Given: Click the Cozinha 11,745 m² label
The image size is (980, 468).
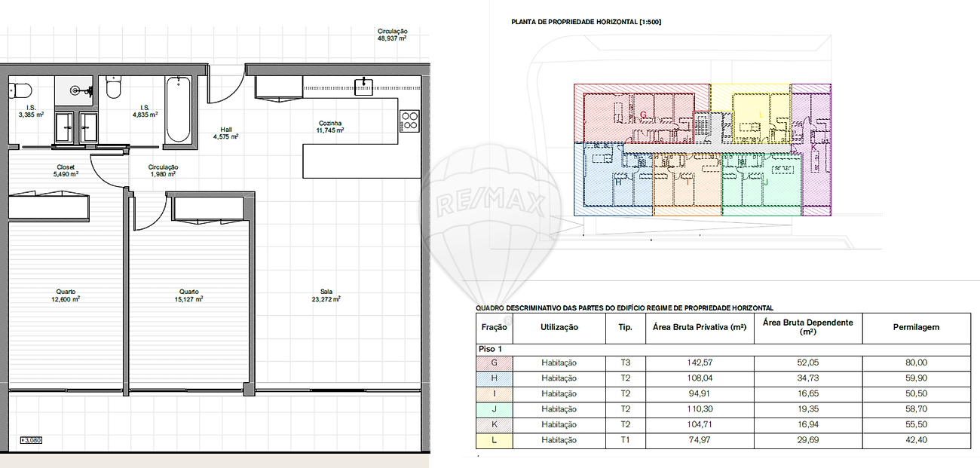Looking at the screenshot, I should tap(330, 127).
